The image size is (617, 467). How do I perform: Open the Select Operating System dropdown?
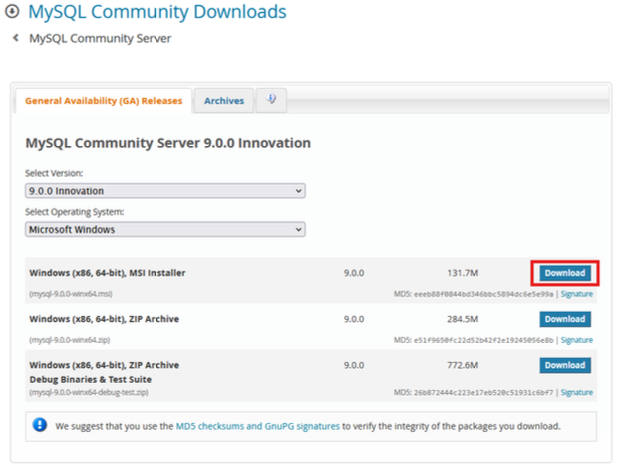click(x=165, y=229)
